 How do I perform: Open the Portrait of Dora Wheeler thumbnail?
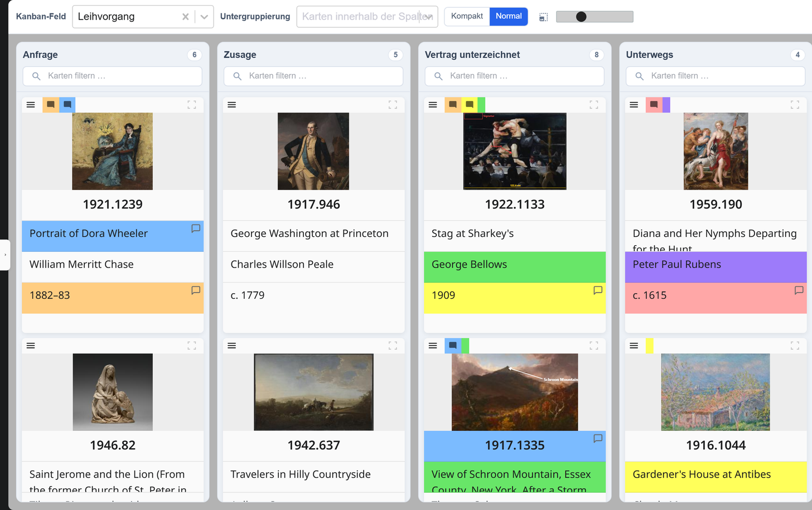pyautogui.click(x=112, y=151)
